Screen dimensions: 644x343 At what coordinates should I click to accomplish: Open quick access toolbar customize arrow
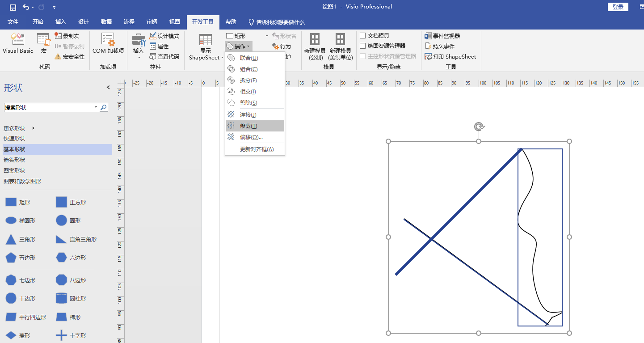[x=54, y=8]
